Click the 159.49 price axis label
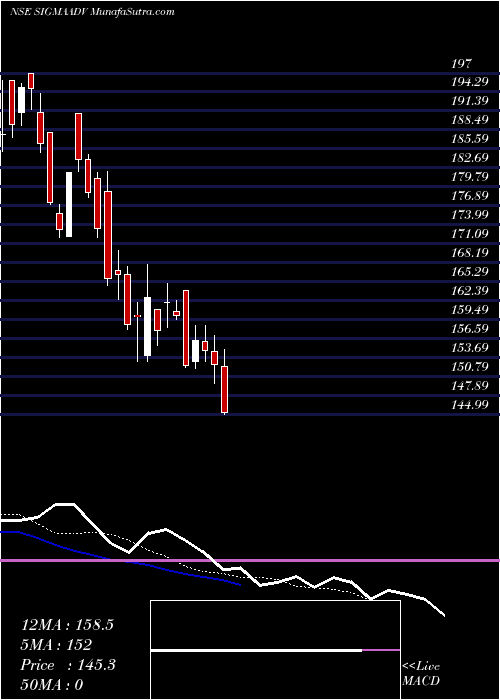 coord(469,310)
